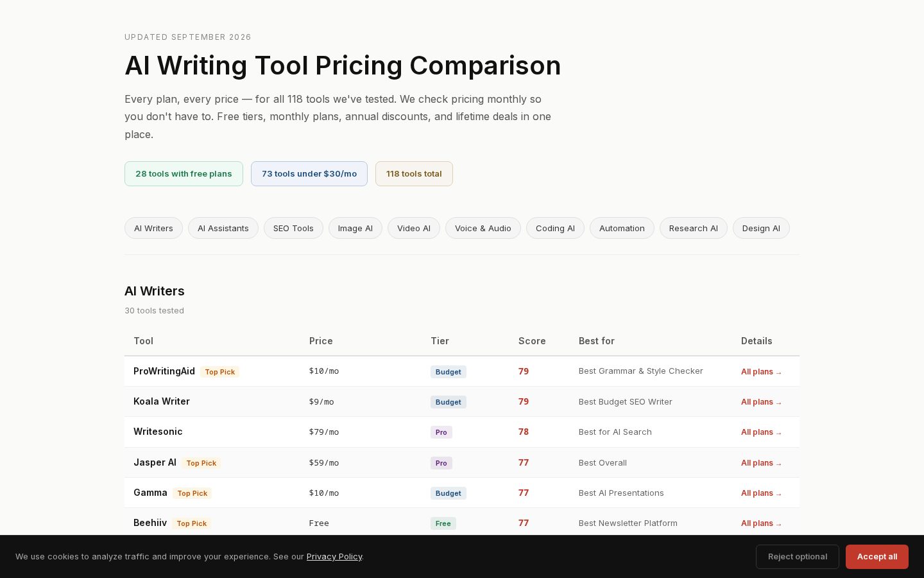The image size is (924, 578).
Task: Open All plans link for Beehiiv
Action: coord(761,523)
